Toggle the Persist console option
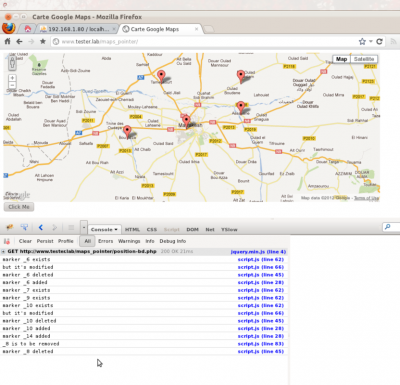The width and height of the screenshot is (400, 385). (x=45, y=241)
